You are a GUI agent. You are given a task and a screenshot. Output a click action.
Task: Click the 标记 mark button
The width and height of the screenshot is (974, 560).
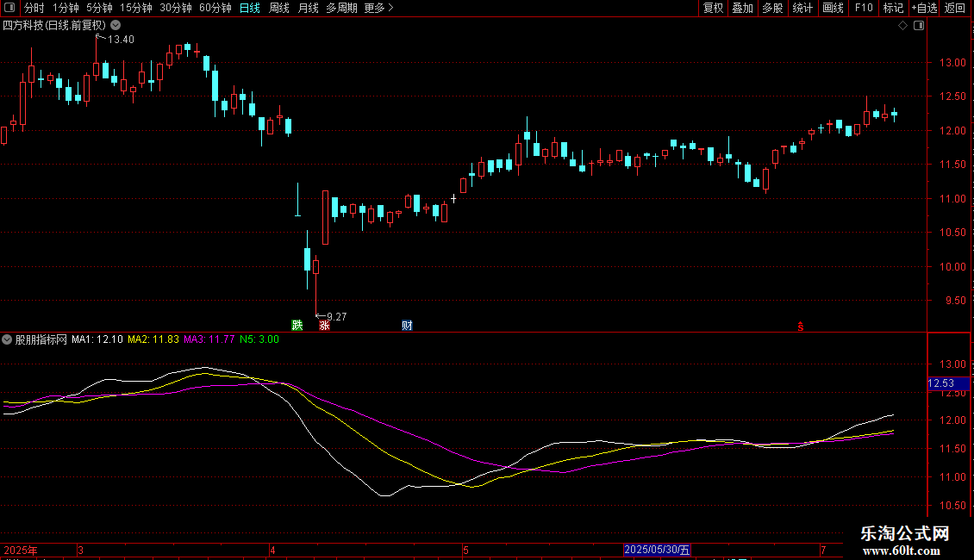coord(893,8)
